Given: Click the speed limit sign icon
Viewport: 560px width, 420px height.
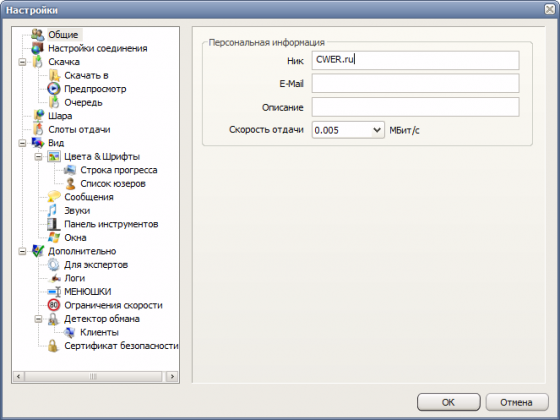Looking at the screenshot, I should pyautogui.click(x=54, y=305).
